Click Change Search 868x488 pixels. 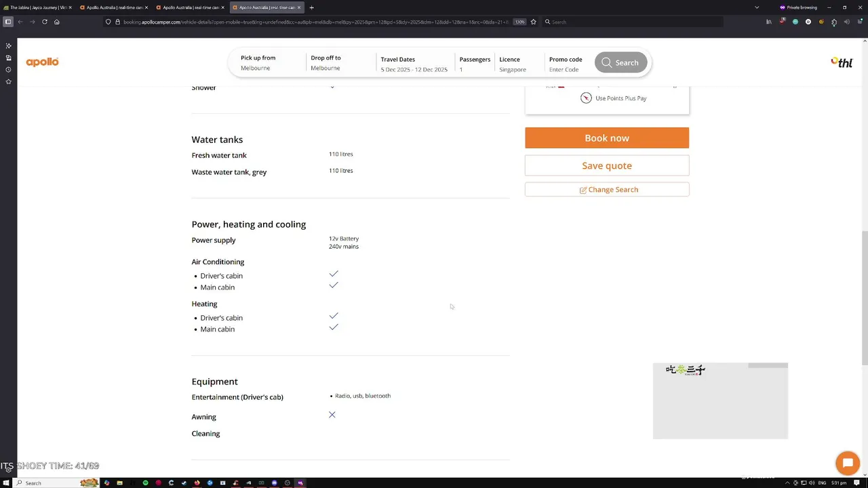tap(607, 190)
